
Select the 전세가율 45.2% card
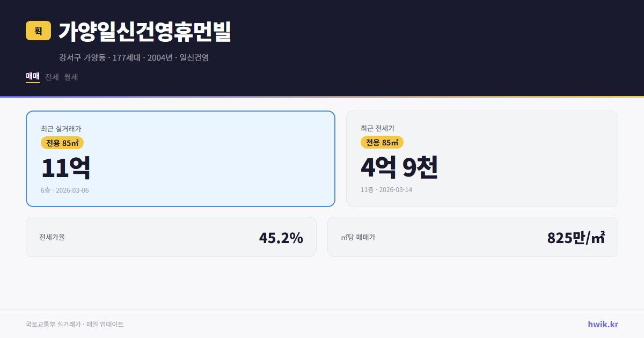coord(171,237)
